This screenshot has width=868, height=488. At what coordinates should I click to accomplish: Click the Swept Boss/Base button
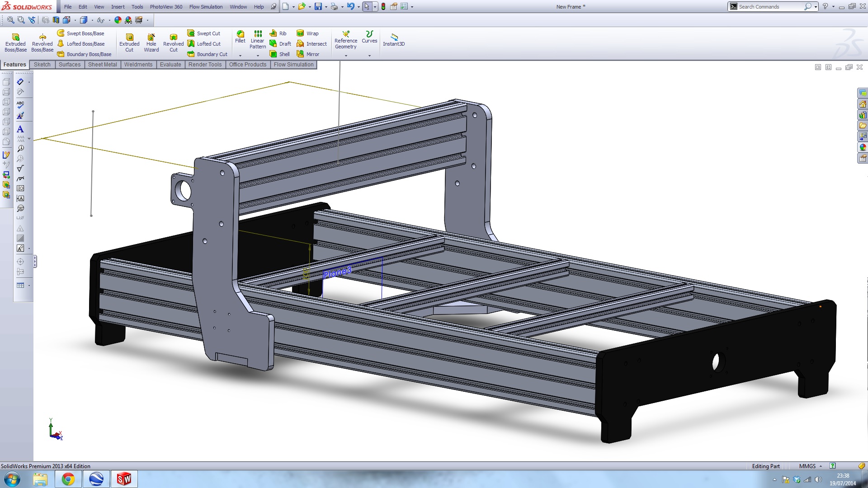pos(80,33)
